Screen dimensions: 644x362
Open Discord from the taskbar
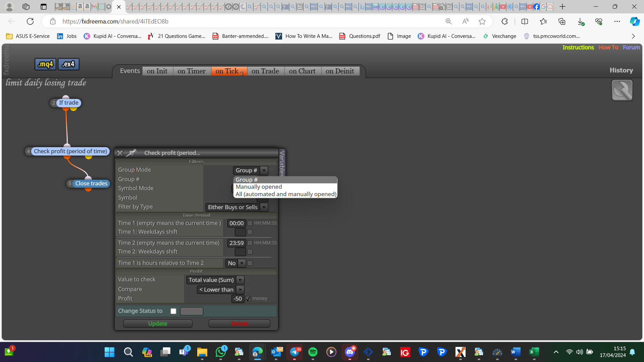pos(350,352)
